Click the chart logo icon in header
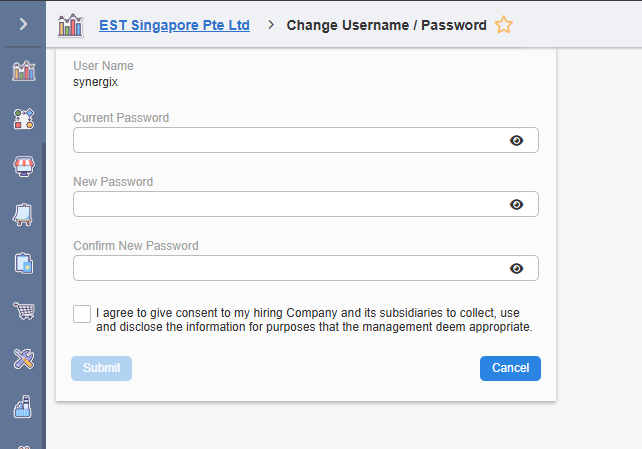Image resolution: width=642 pixels, height=449 pixels. coord(71,25)
